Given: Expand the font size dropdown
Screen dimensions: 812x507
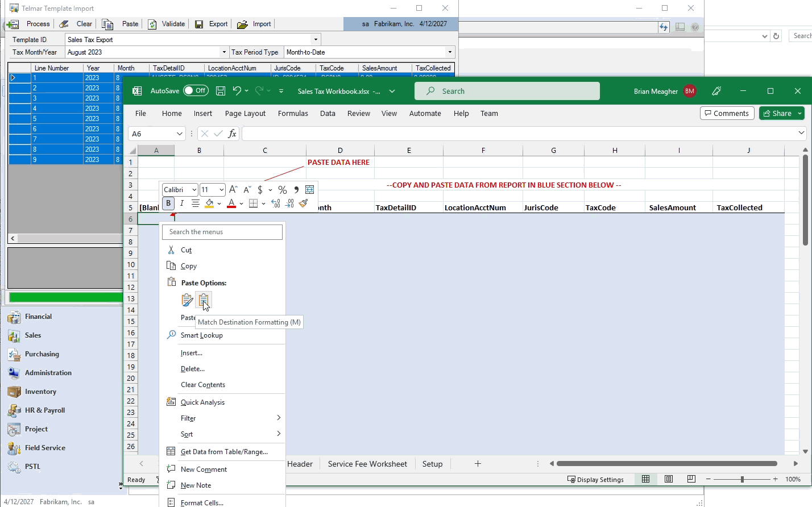Looking at the screenshot, I should coord(221,189).
